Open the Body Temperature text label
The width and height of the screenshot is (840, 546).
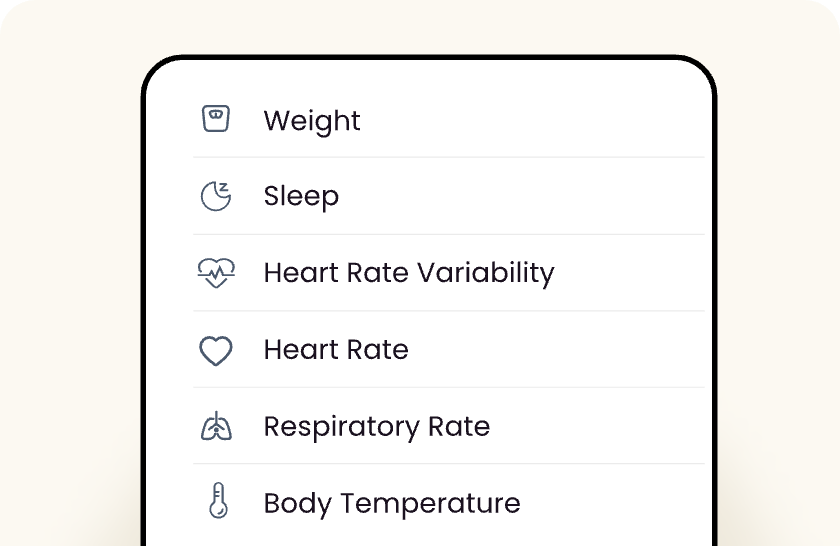392,504
